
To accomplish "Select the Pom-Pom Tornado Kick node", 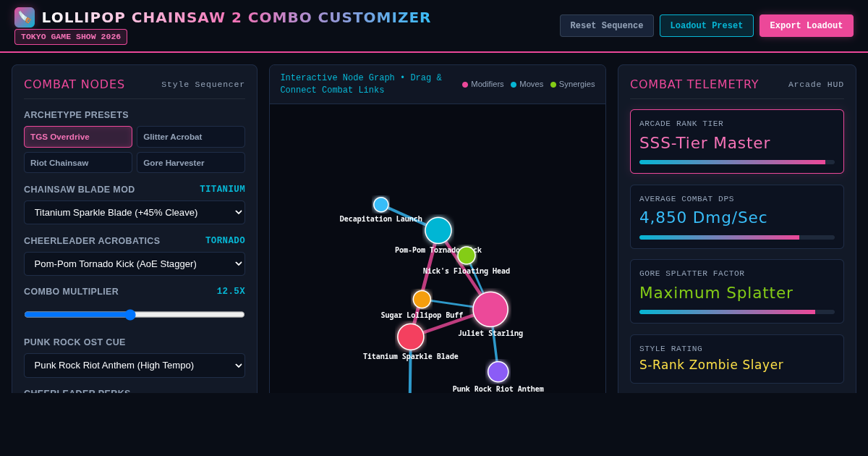I will click(438, 230).
